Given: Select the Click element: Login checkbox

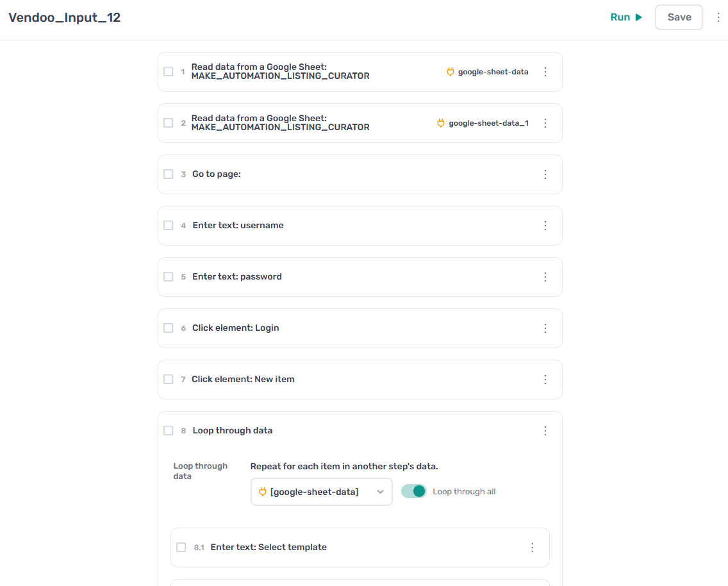Looking at the screenshot, I should click(x=169, y=328).
